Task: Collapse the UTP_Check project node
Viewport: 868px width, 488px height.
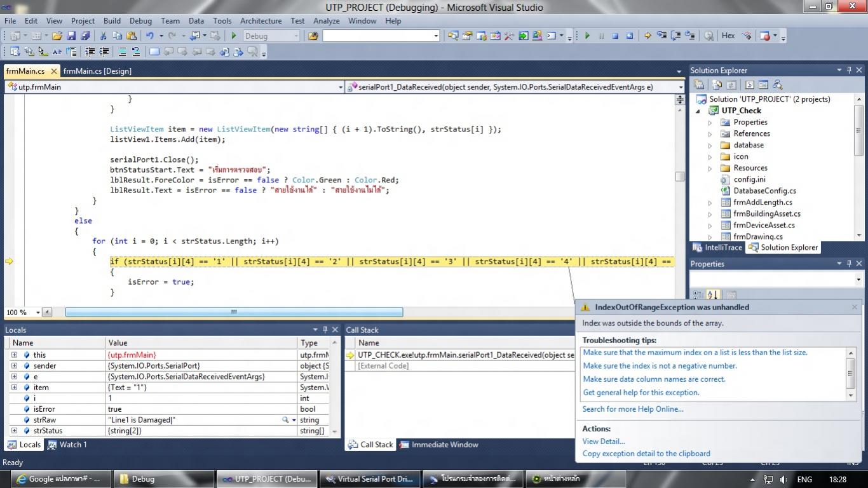Action: pos(699,111)
